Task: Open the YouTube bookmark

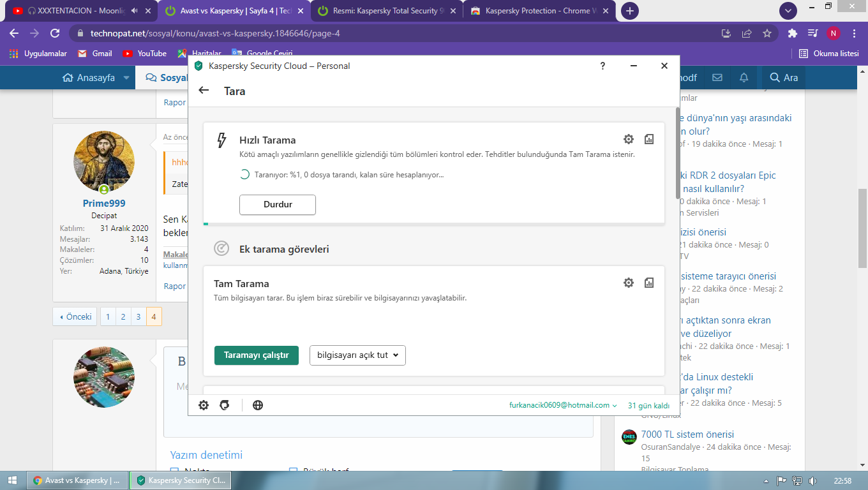Action: pyautogui.click(x=144, y=54)
